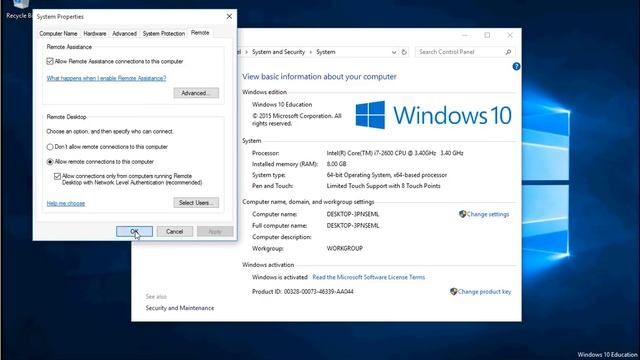Click the Select Users... button
Screen dimensions: 640x360
click(x=196, y=203)
